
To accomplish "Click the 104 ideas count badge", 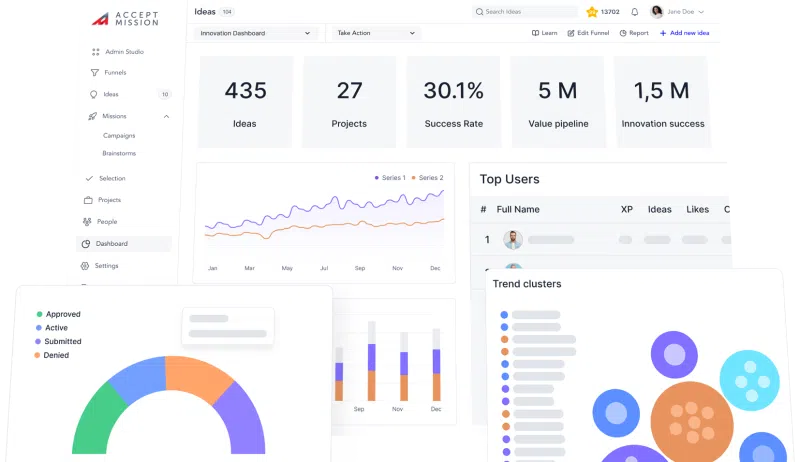I will [227, 12].
